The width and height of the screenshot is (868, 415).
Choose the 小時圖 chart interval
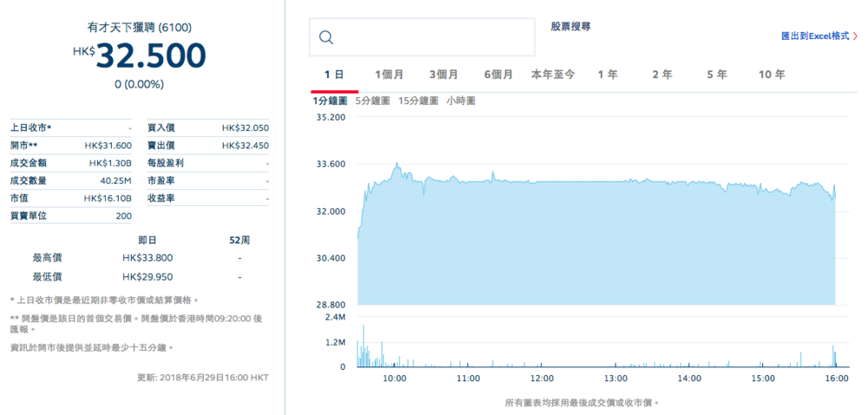pos(461,102)
